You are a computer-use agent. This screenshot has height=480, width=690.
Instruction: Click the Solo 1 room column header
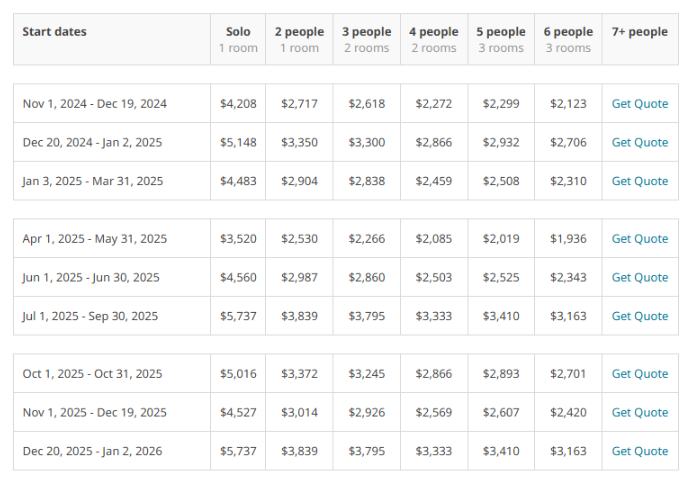pyautogui.click(x=238, y=39)
